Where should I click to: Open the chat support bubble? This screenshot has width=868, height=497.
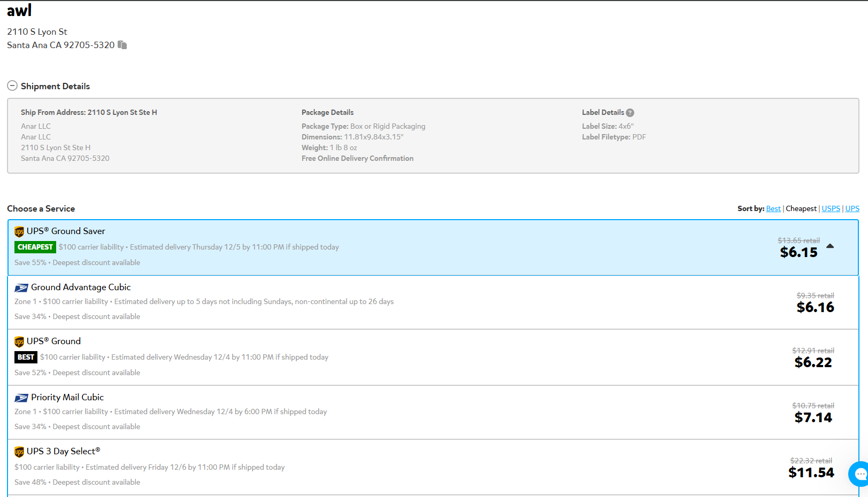[859, 474]
